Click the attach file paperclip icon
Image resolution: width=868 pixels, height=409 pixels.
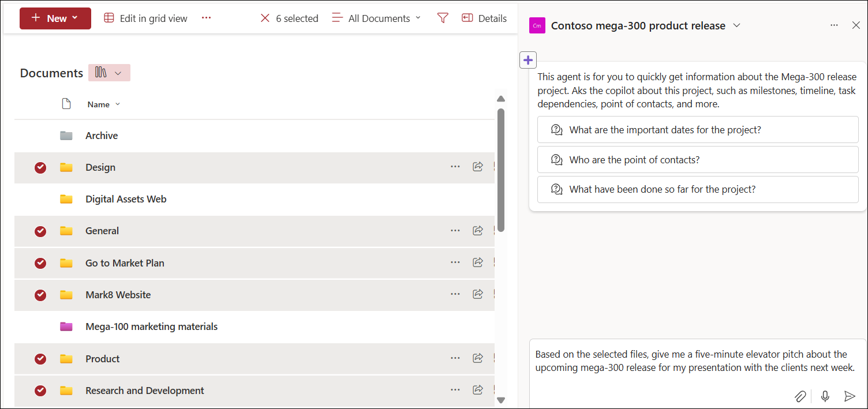point(800,396)
